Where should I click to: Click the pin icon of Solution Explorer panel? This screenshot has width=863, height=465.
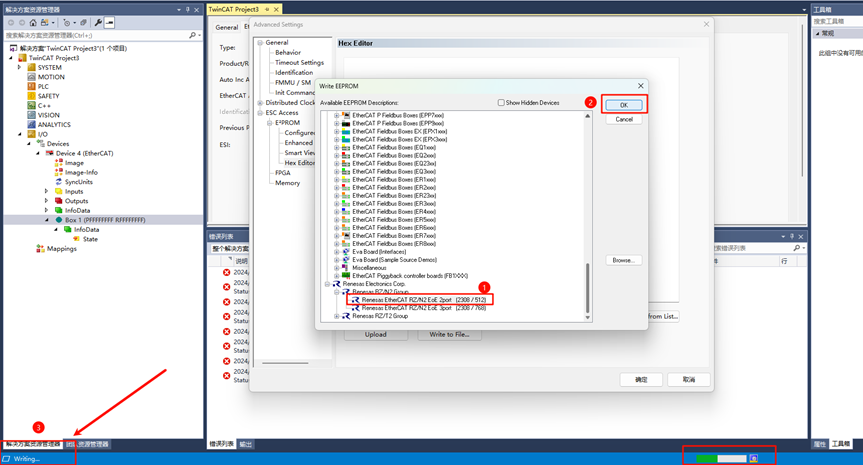(188, 10)
